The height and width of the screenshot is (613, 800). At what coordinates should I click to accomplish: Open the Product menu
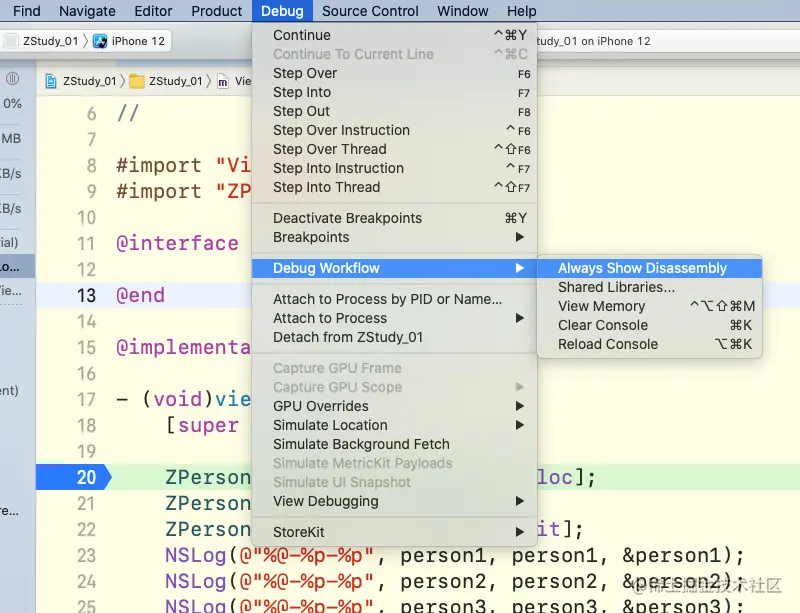point(216,11)
